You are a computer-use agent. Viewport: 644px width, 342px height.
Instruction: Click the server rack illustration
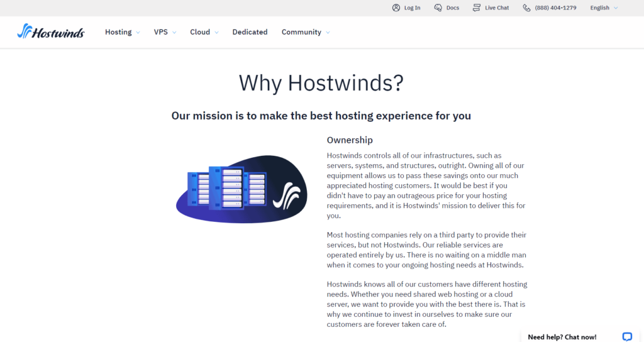click(241, 189)
